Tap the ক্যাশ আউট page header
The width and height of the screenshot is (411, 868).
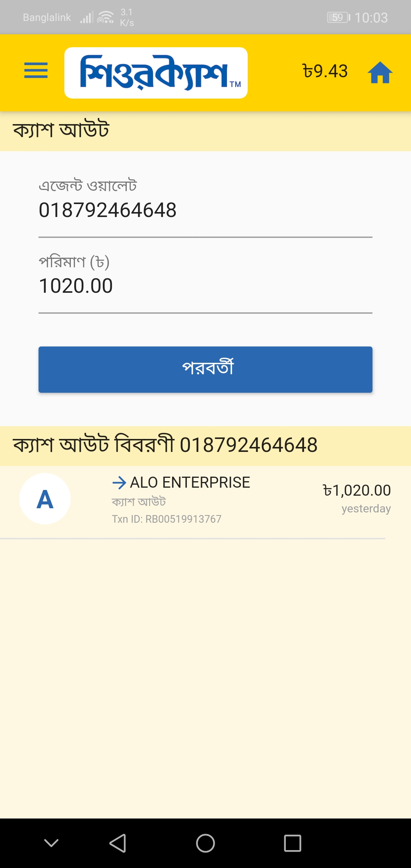point(61,130)
